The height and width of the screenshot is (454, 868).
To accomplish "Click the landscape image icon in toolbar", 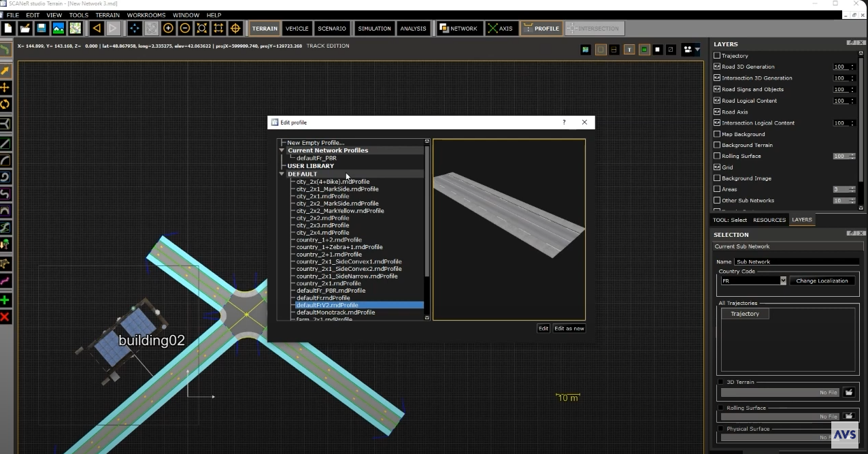I will point(59,28).
